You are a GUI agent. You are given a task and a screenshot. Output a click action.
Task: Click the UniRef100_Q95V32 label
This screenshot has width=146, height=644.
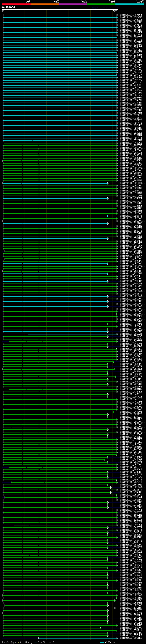tap(131, 216)
